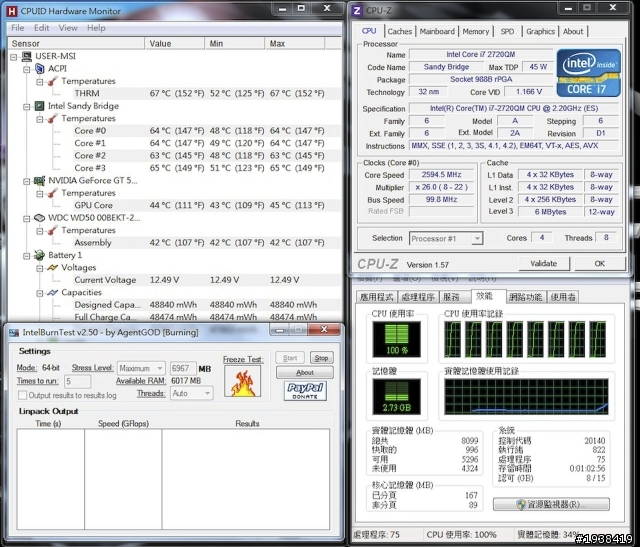Open the About tab in CPU-Z

573,31
